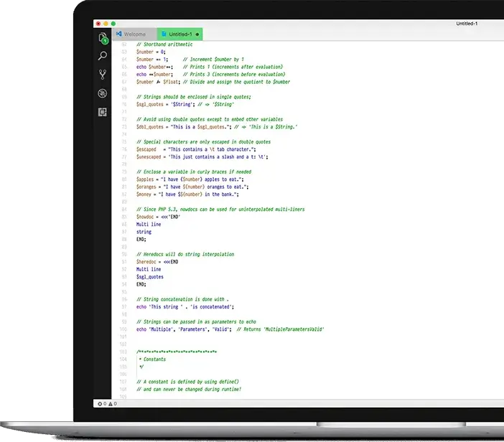504x442 pixels.
Task: Click the '$heredoc = <<<END' code line
Action: click(x=157, y=262)
